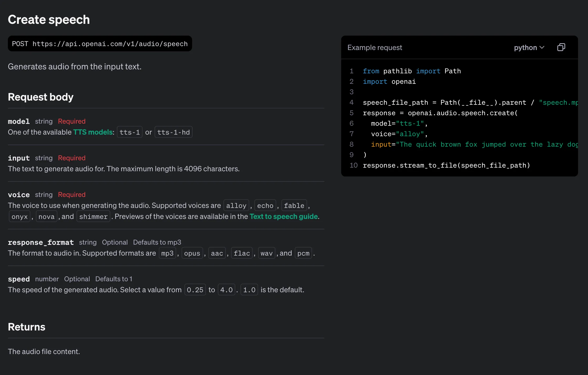Click the Example request header

coord(375,47)
